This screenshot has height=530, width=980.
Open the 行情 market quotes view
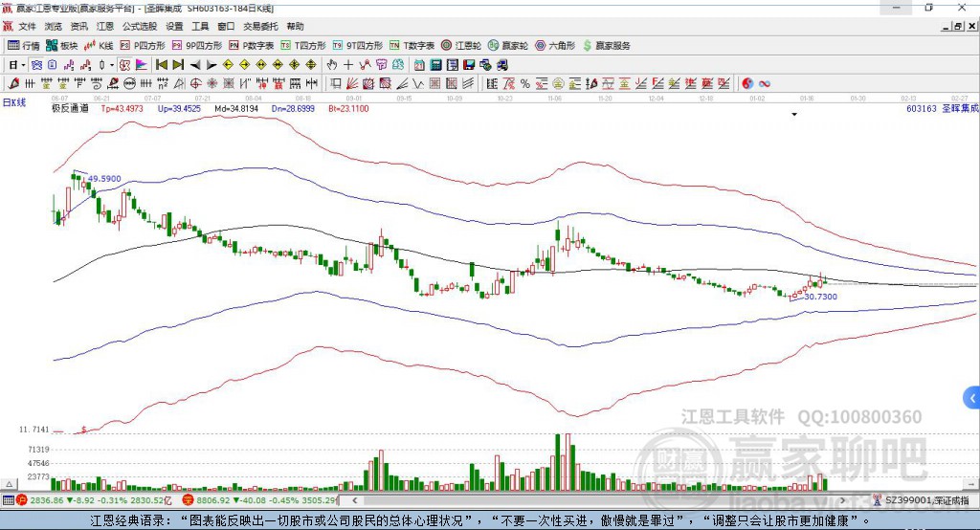(23, 46)
